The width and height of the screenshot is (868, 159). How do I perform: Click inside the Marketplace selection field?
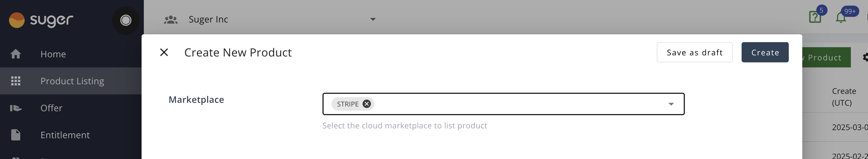pos(505,104)
